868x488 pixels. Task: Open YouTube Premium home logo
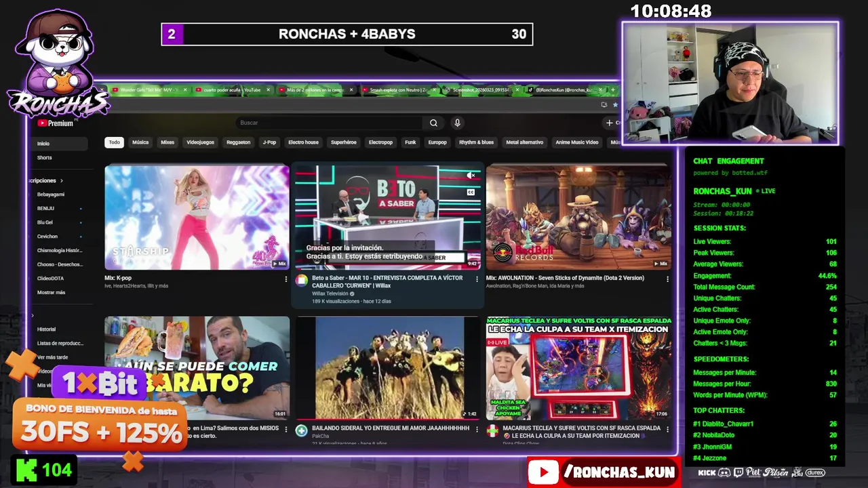pyautogui.click(x=55, y=123)
